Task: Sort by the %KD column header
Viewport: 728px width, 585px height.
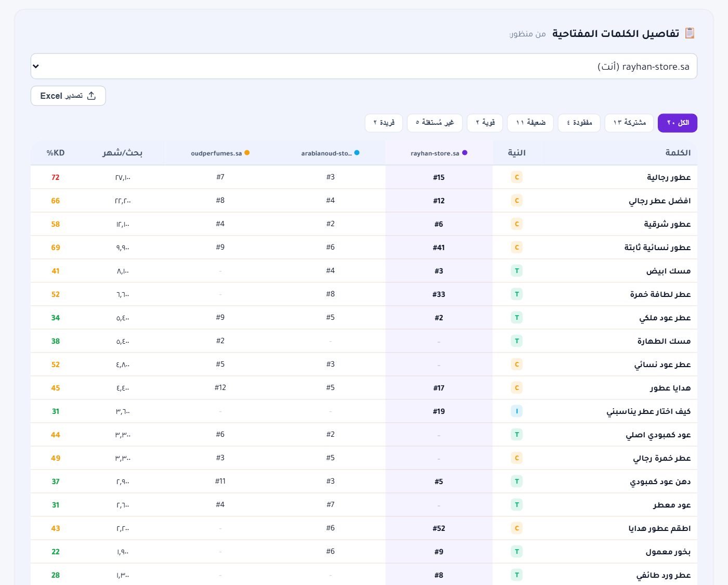Action: pos(56,153)
